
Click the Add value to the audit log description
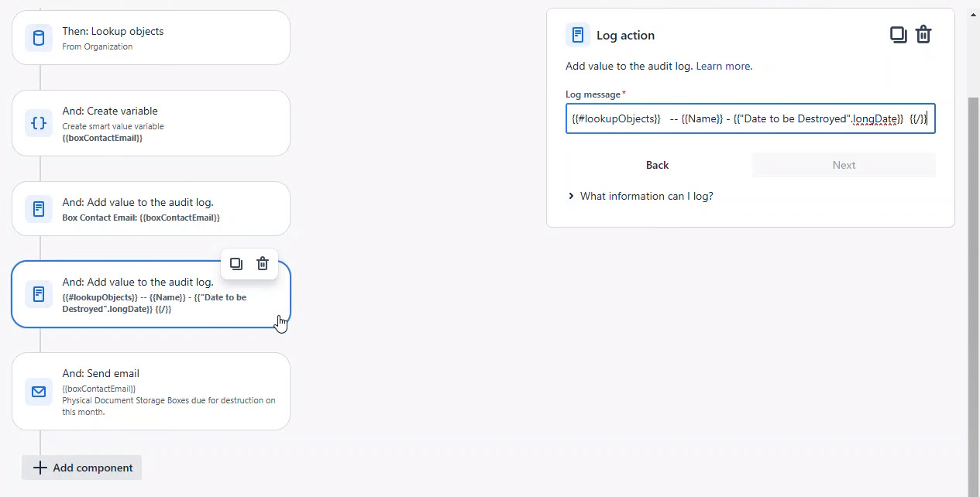coord(629,67)
